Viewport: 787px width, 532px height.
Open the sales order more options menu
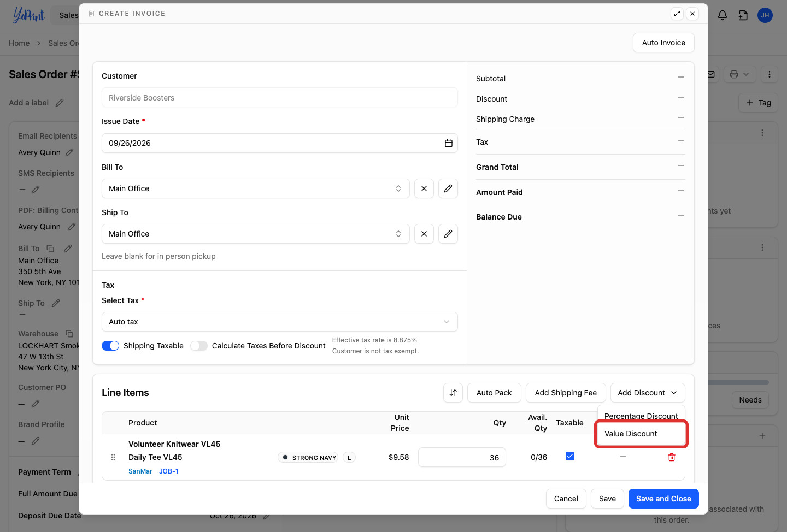tap(770, 74)
